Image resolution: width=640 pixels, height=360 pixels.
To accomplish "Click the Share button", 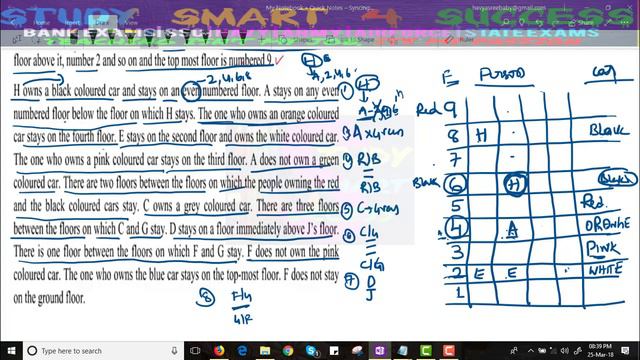I will [580, 23].
